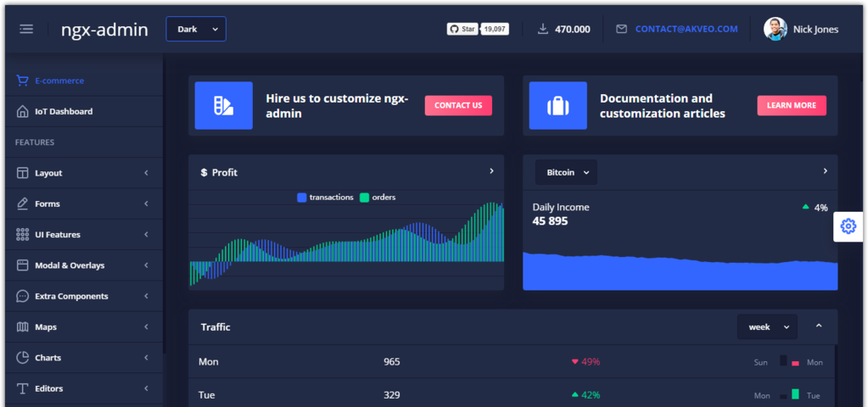Image resolution: width=868 pixels, height=407 pixels.
Task: Click the green orders legend swatch
Action: click(x=364, y=198)
